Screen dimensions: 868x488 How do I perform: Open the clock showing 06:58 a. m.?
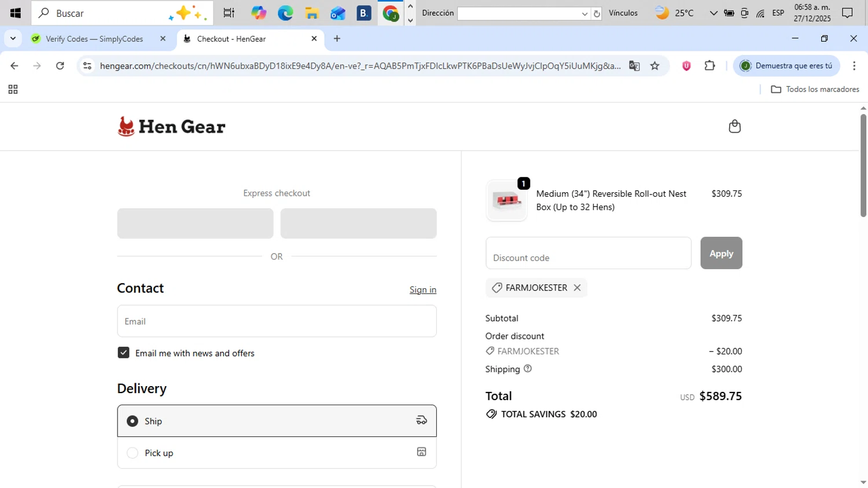click(812, 13)
